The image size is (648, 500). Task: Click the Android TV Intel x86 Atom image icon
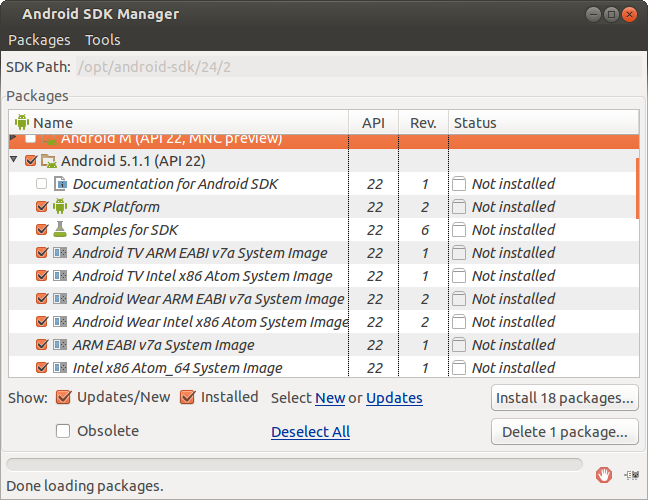coord(60,276)
